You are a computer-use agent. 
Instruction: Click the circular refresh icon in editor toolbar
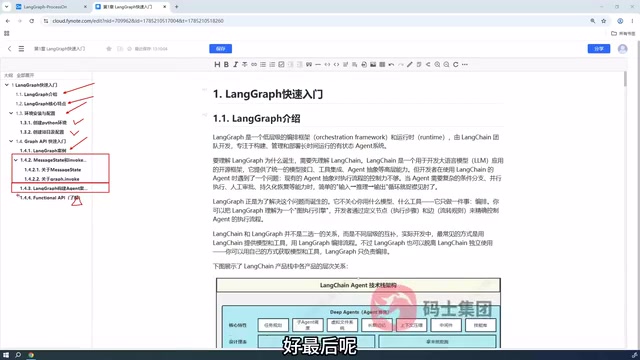[x=456, y=64]
